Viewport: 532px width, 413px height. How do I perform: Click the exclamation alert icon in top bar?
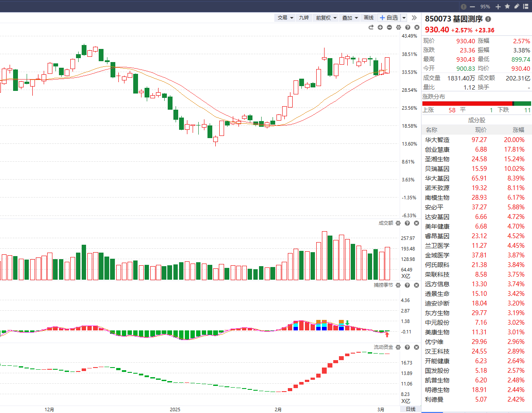click(463, 7)
